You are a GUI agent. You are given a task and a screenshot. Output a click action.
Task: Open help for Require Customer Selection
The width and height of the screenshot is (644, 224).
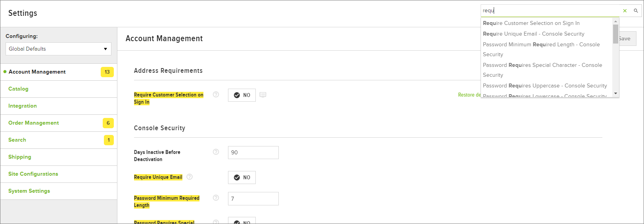(x=216, y=95)
